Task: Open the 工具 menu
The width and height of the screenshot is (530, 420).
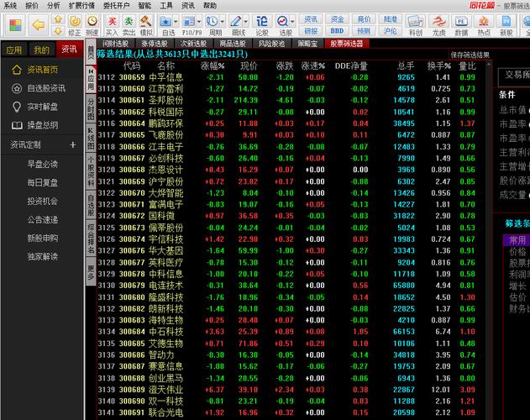Action: 166,5
